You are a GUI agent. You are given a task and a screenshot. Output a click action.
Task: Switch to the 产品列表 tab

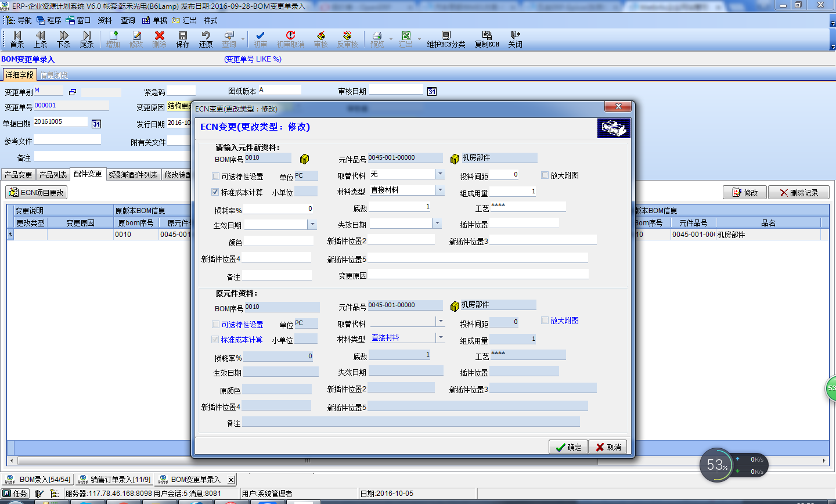coord(53,175)
